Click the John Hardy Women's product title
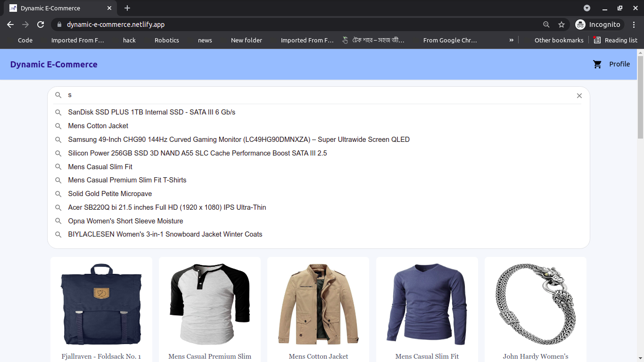This screenshot has width=644, height=362. pyautogui.click(x=536, y=356)
